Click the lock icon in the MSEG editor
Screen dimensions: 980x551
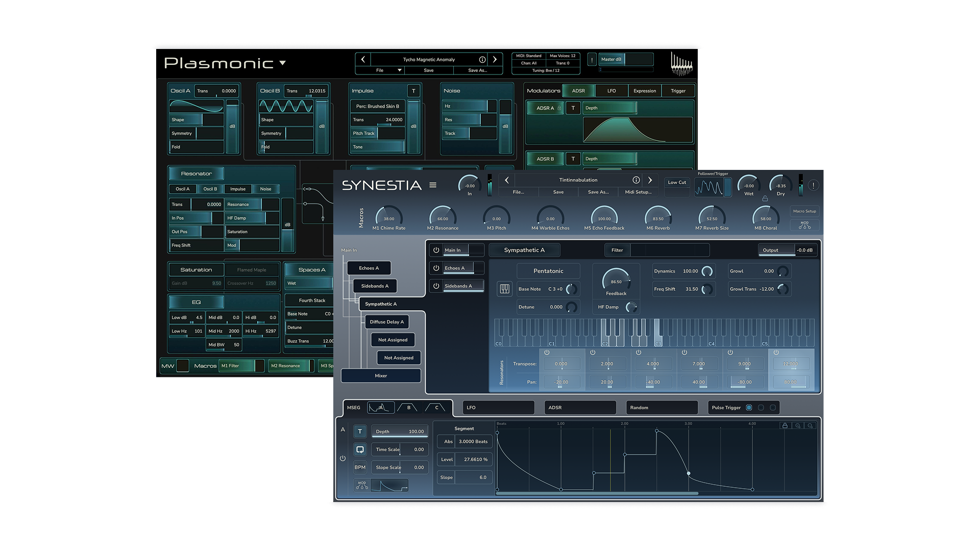(x=785, y=425)
